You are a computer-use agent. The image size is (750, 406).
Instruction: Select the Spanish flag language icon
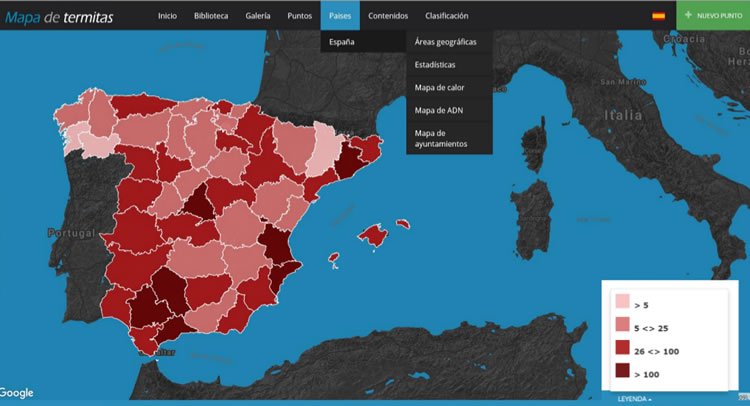pyautogui.click(x=658, y=16)
